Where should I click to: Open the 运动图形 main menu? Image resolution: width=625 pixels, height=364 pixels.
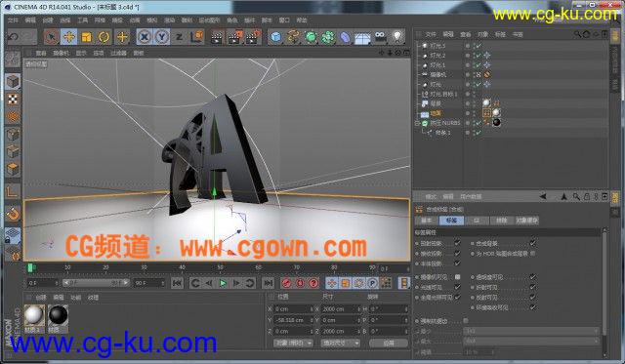[x=210, y=20]
